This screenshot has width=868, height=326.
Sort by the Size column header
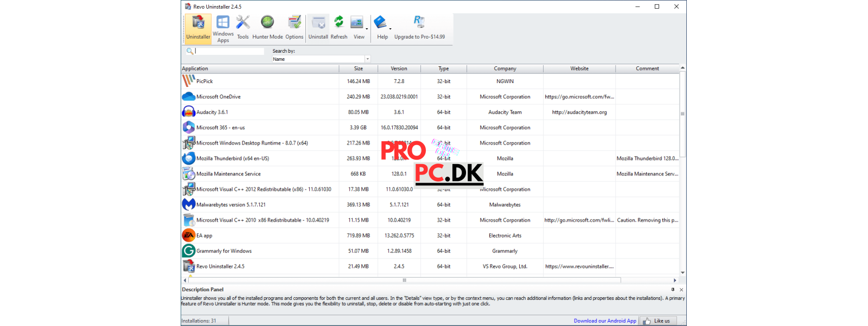359,68
